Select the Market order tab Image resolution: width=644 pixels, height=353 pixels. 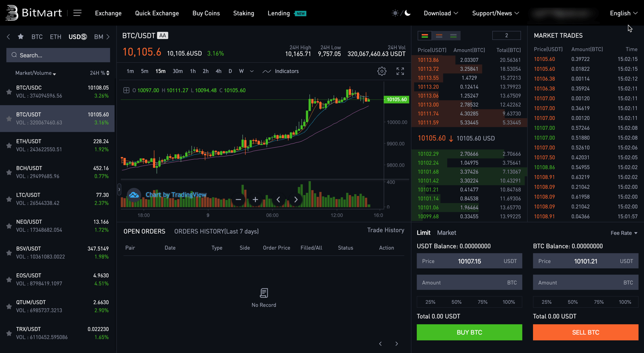click(446, 233)
